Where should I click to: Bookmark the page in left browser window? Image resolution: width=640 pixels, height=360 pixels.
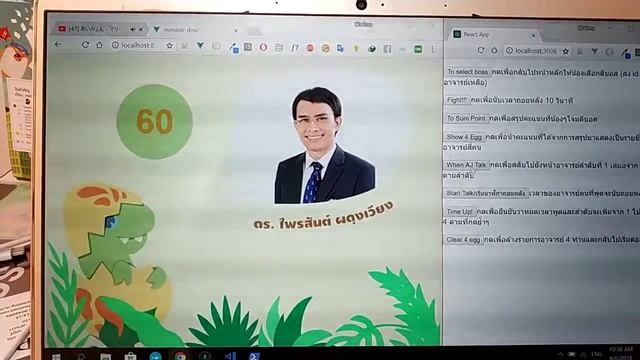(x=170, y=46)
